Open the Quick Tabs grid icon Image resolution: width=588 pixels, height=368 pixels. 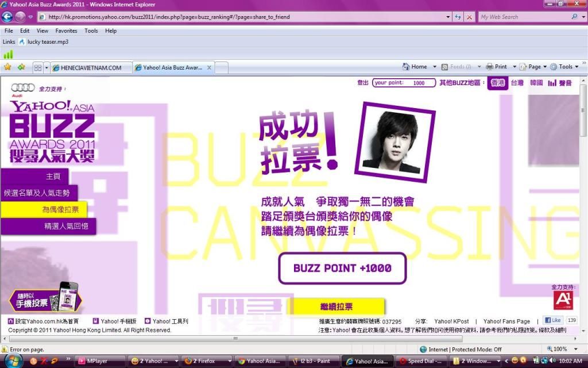coord(38,68)
